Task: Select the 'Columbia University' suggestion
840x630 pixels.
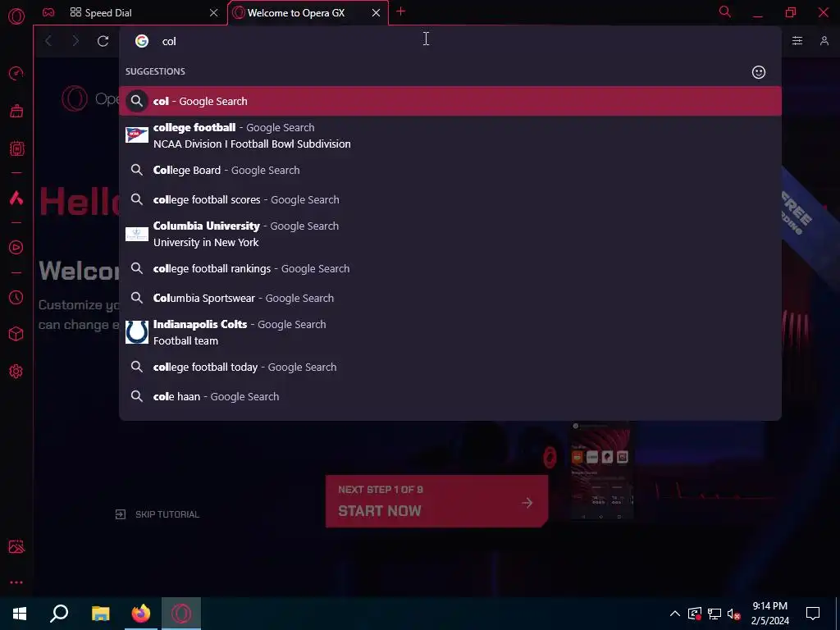Action: [x=450, y=234]
